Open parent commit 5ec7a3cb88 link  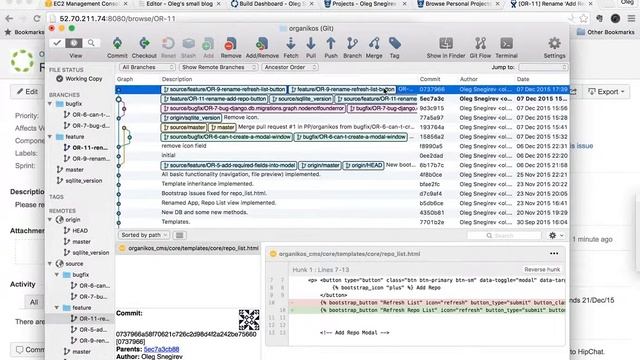tap(161, 349)
